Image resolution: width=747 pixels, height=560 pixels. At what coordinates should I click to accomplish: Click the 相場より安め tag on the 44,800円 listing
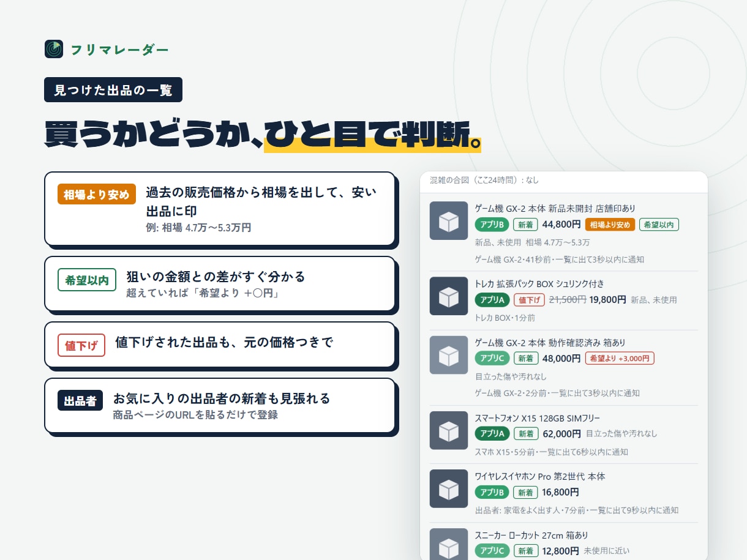click(x=610, y=225)
